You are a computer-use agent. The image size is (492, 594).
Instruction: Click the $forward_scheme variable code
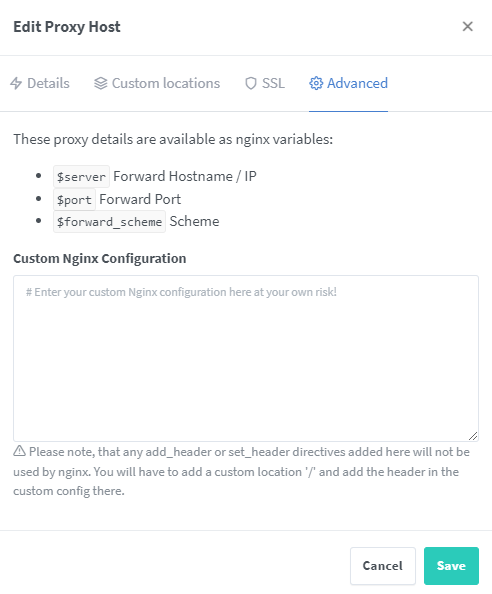[109, 222]
